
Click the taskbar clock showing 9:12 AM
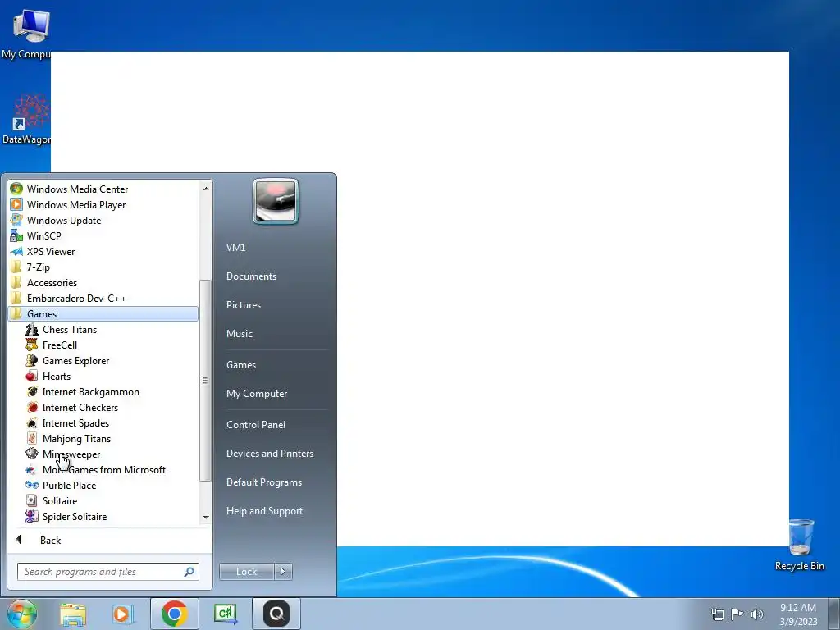pyautogui.click(x=798, y=614)
